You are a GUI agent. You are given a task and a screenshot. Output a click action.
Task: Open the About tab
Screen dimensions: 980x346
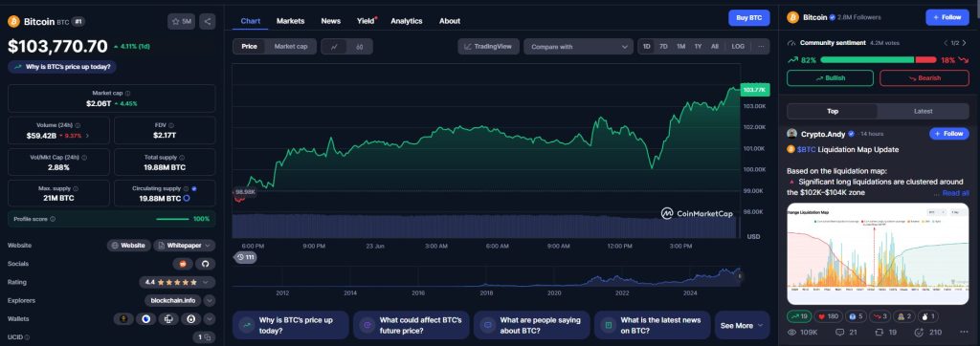(x=450, y=21)
